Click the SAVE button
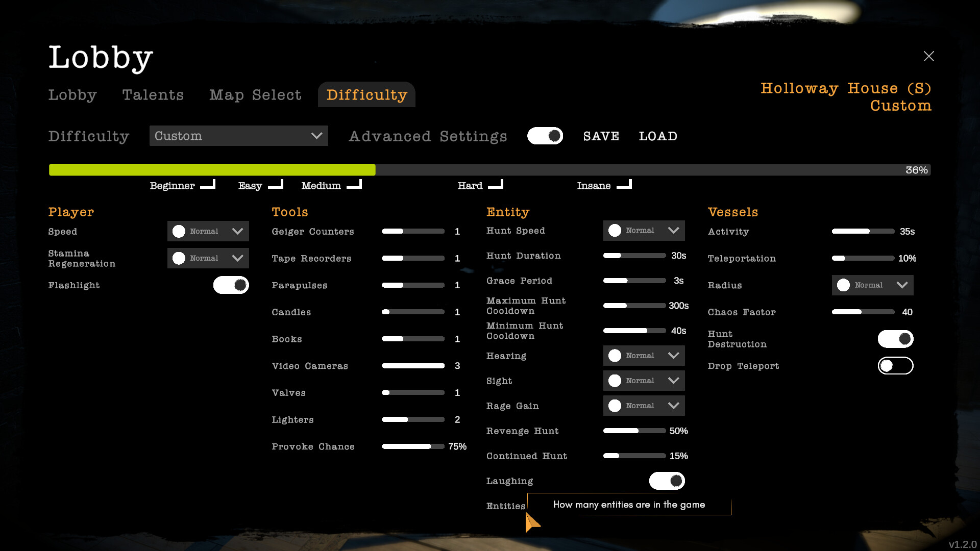The height and width of the screenshot is (551, 980). click(601, 136)
